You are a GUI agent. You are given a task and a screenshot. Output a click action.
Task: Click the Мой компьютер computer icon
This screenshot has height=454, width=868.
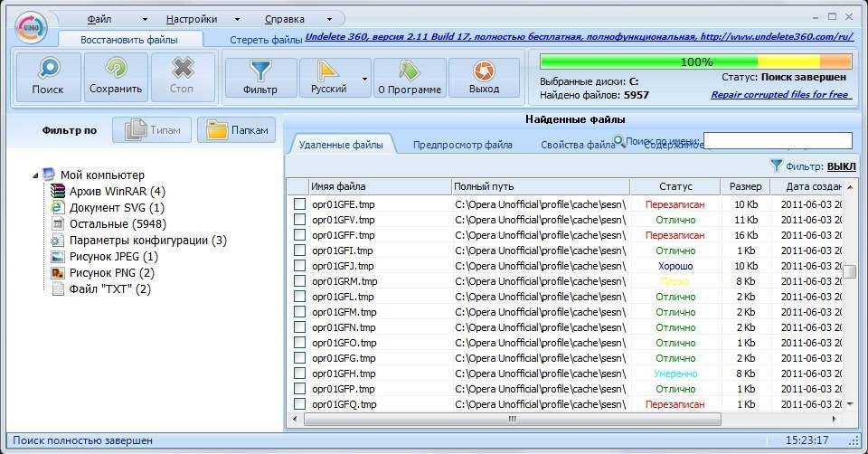(49, 175)
